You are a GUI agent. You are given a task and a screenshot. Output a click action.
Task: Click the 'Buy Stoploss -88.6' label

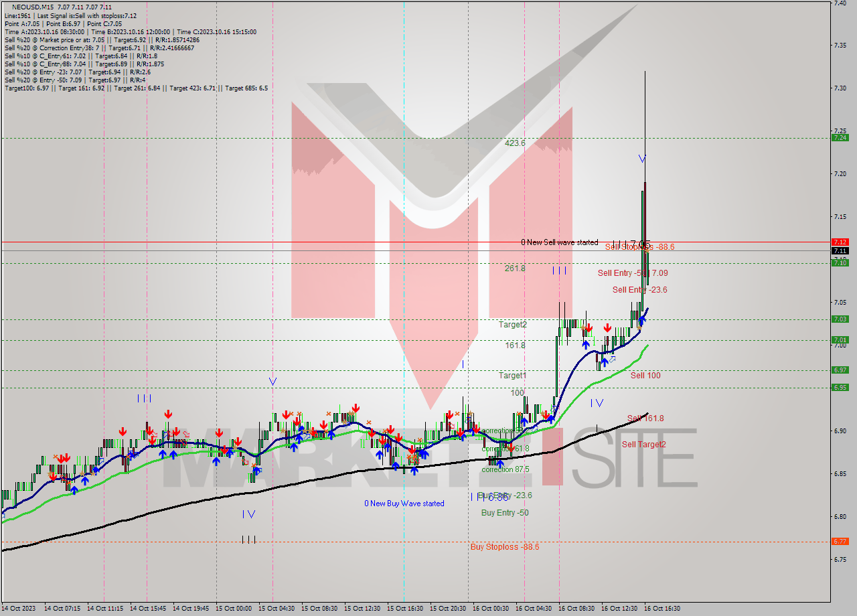505,547
